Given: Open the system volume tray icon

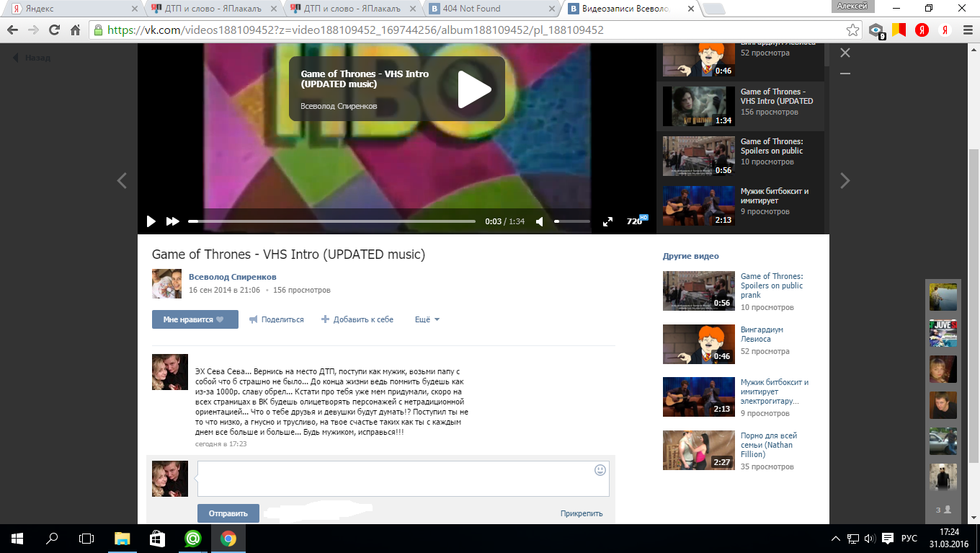Looking at the screenshot, I should tap(869, 539).
